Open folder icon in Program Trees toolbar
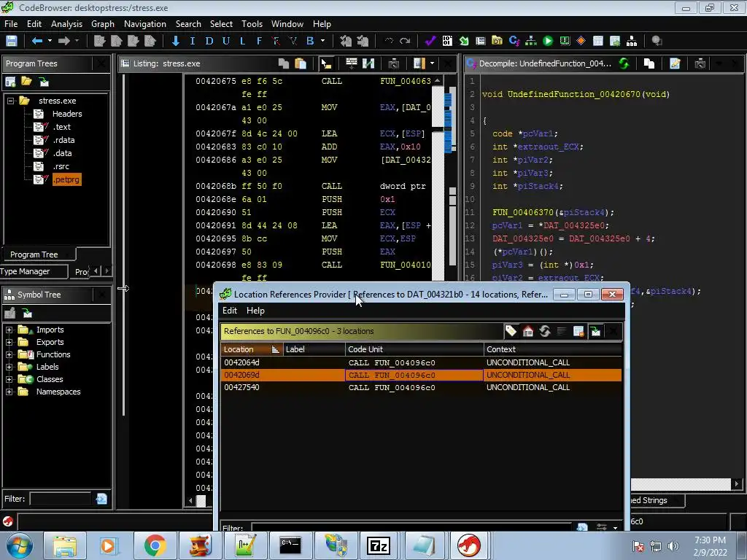The width and height of the screenshot is (747, 560). 27,82
